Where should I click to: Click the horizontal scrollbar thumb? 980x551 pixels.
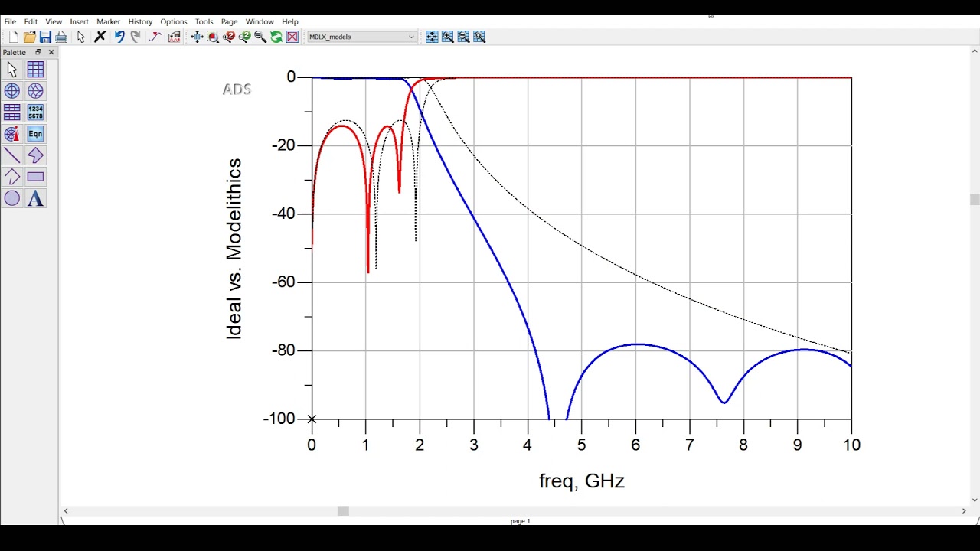343,511
